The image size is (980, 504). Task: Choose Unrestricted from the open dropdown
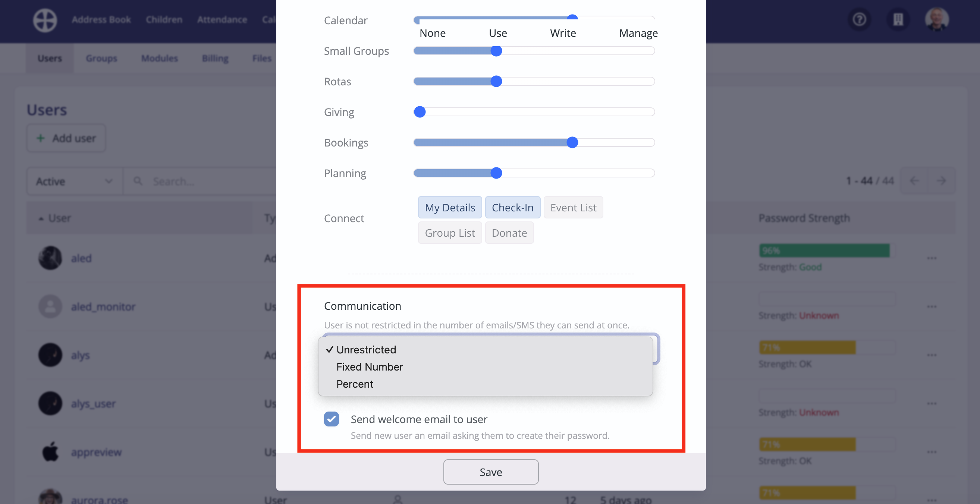(x=366, y=349)
